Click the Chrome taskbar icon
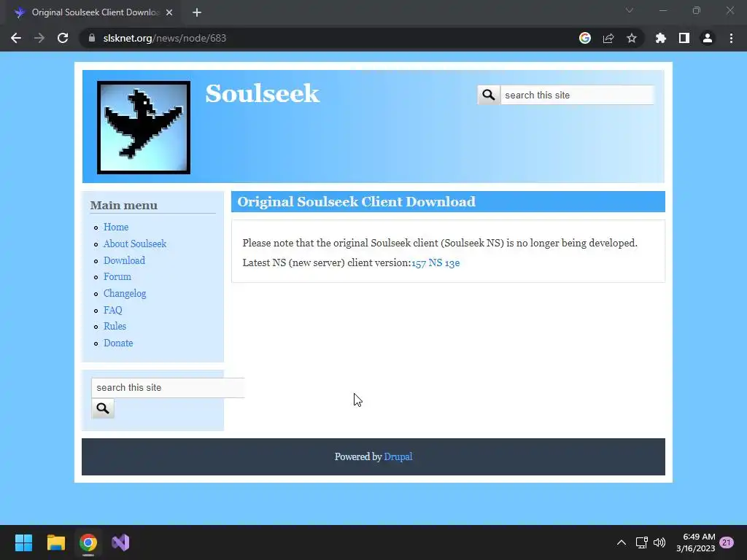Viewport: 747px width, 560px height. (x=88, y=542)
